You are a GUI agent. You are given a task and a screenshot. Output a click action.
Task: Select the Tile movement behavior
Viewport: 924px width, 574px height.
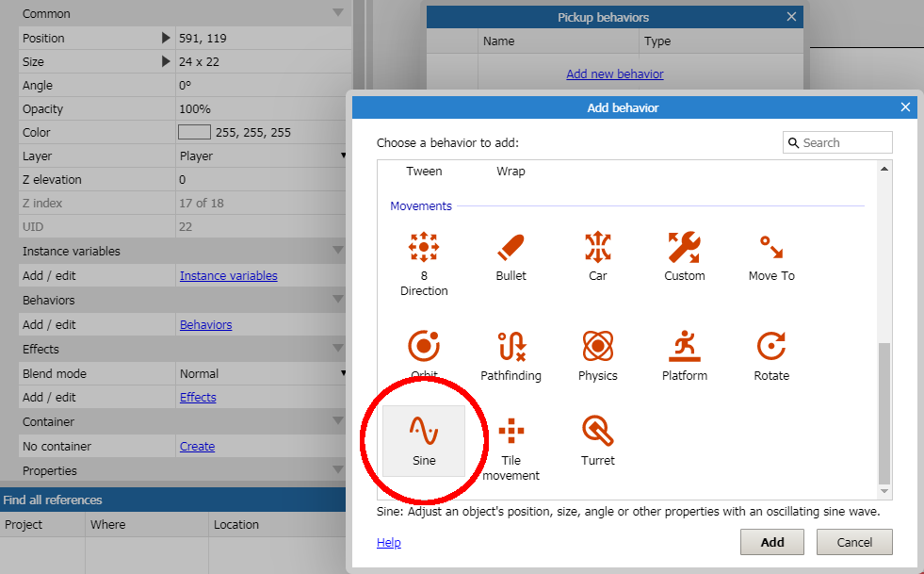pos(511,433)
